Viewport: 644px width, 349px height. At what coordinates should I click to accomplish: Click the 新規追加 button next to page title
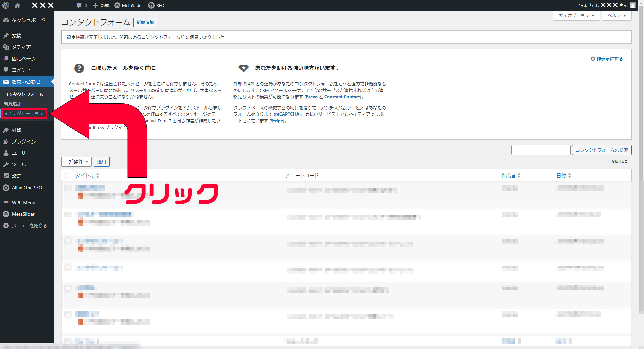click(x=145, y=22)
